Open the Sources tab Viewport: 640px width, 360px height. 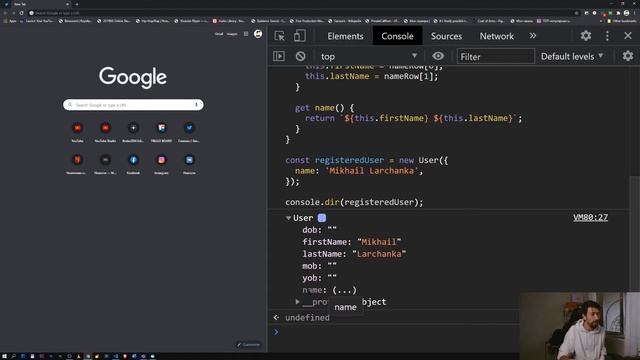[x=446, y=36]
